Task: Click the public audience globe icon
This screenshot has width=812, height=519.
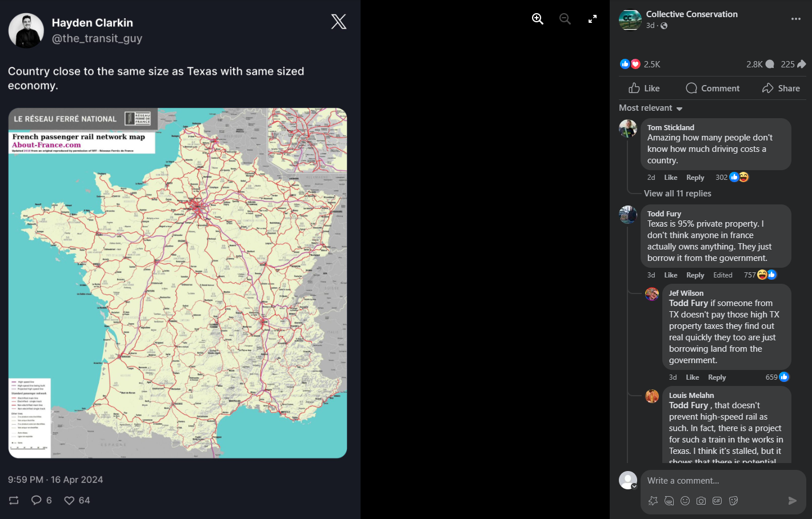Action: [664, 26]
